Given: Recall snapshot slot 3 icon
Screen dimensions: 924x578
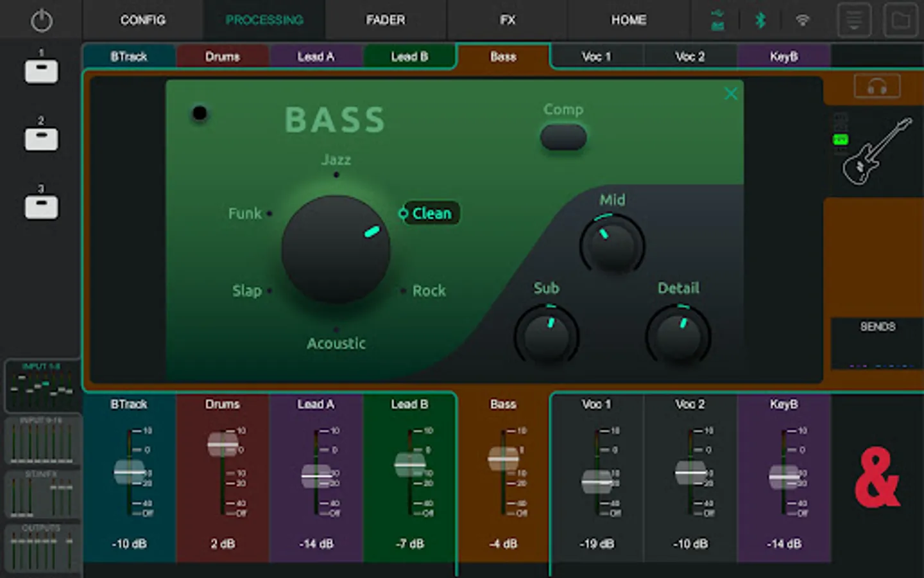Looking at the screenshot, I should pyautogui.click(x=41, y=207).
